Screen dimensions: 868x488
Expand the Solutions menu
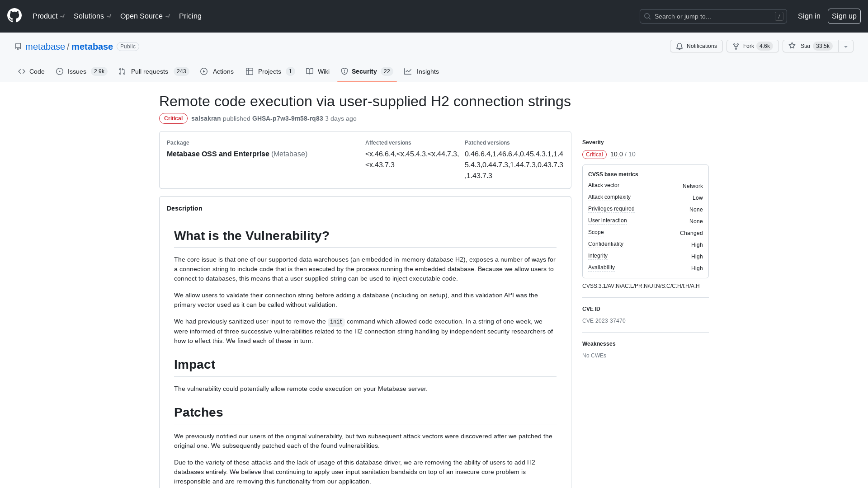click(93, 16)
